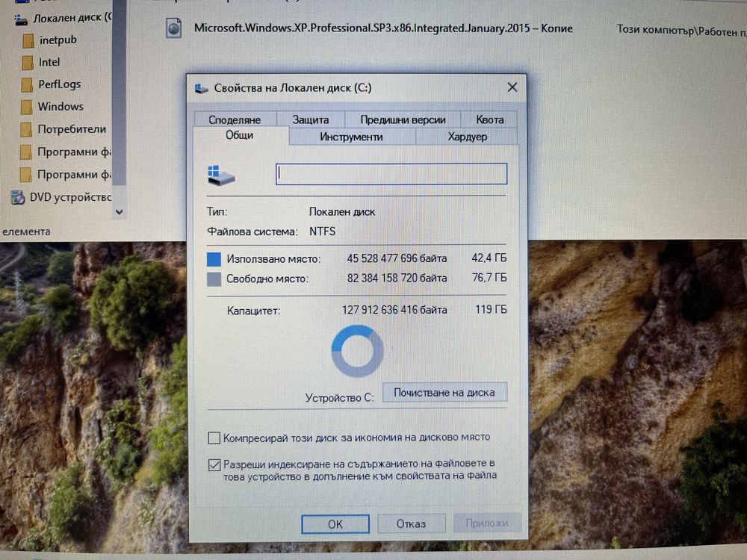
Task: Click the blue Използвано място color square
Action: 214,259
